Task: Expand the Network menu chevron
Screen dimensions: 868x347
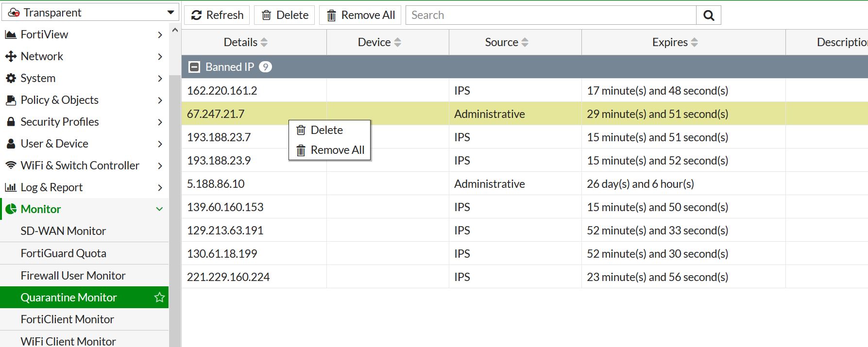Action: point(160,57)
